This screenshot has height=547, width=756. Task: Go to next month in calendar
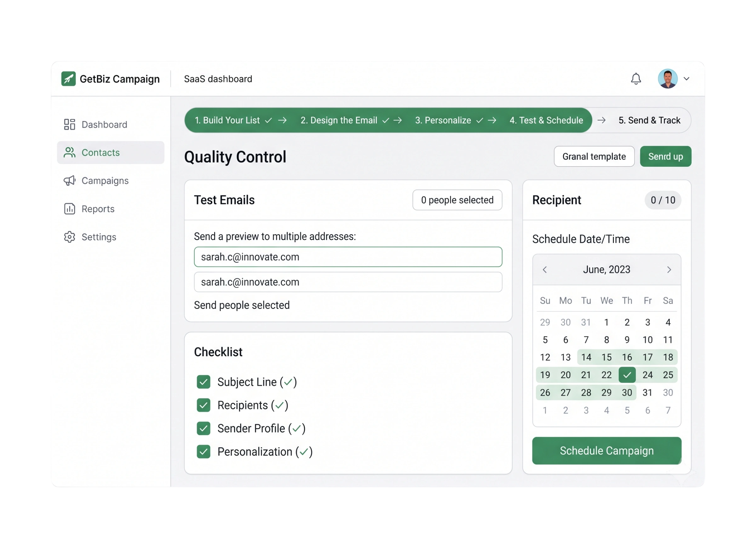[x=669, y=269]
